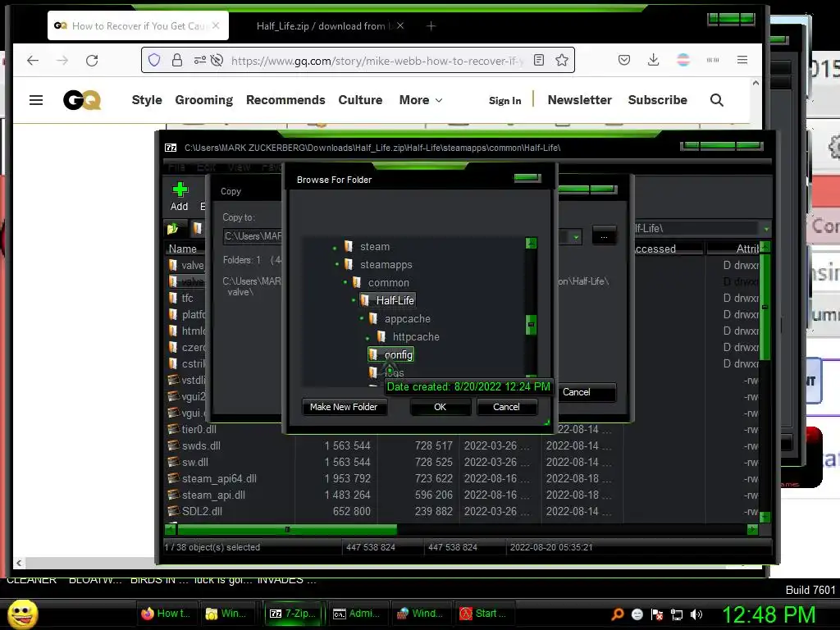Open the Pocket save icon
This screenshot has width=840, height=630.
[x=624, y=60]
